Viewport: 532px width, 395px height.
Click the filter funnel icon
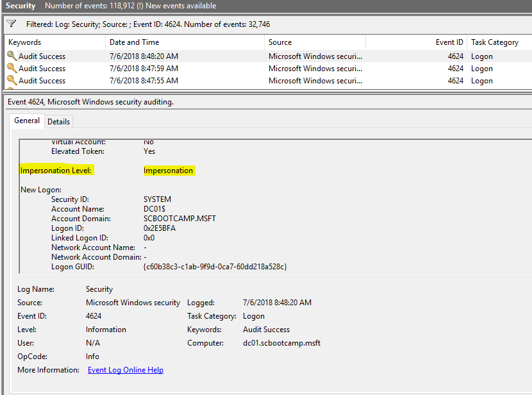12,24
